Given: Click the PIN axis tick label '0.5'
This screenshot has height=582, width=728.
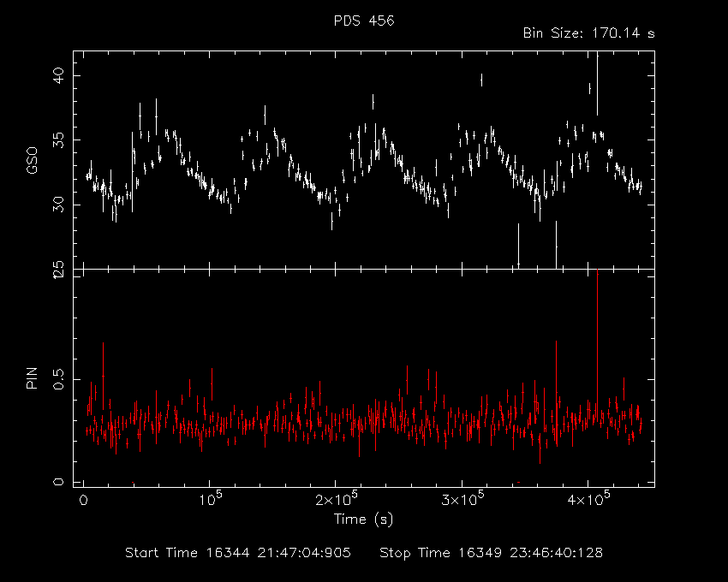Looking at the screenshot, I should pyautogui.click(x=58, y=379).
